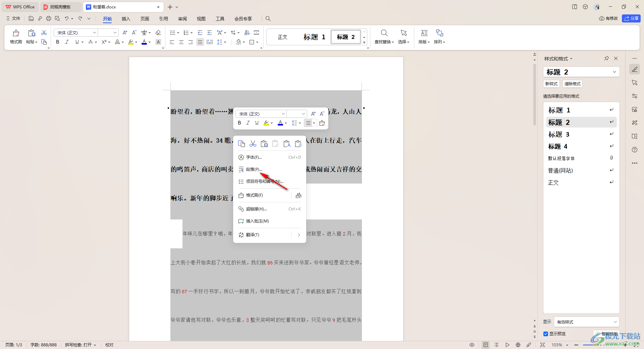Click the New Style (新样式) button
Image resolution: width=644 pixels, height=349 pixels.
pyautogui.click(x=551, y=84)
